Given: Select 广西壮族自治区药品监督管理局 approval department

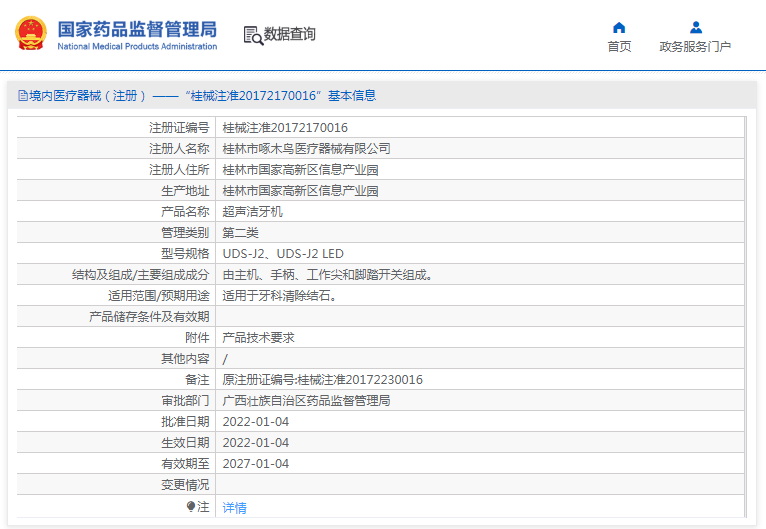Looking at the screenshot, I should tap(306, 401).
